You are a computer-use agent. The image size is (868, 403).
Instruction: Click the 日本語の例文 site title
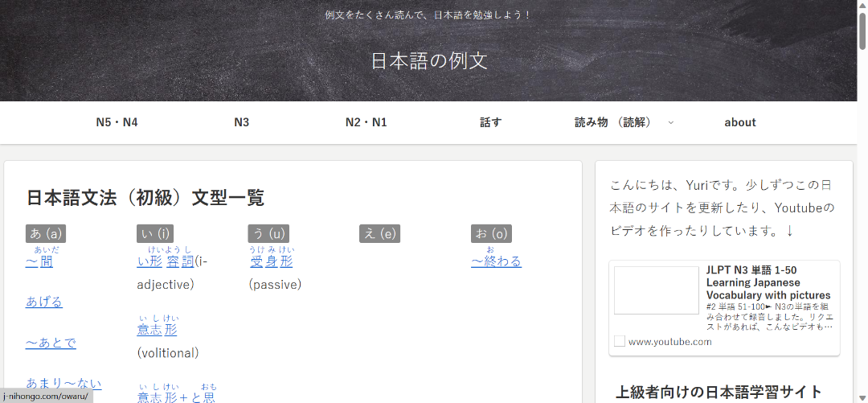pos(429,61)
